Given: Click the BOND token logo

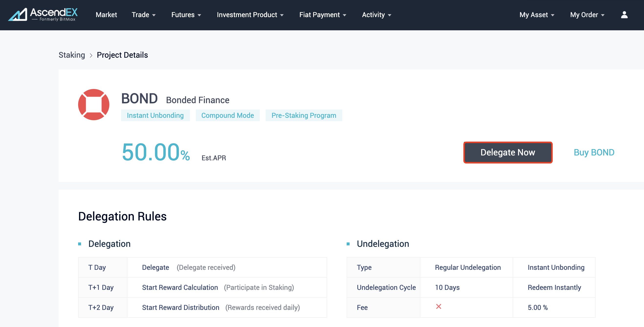Looking at the screenshot, I should pyautogui.click(x=94, y=105).
